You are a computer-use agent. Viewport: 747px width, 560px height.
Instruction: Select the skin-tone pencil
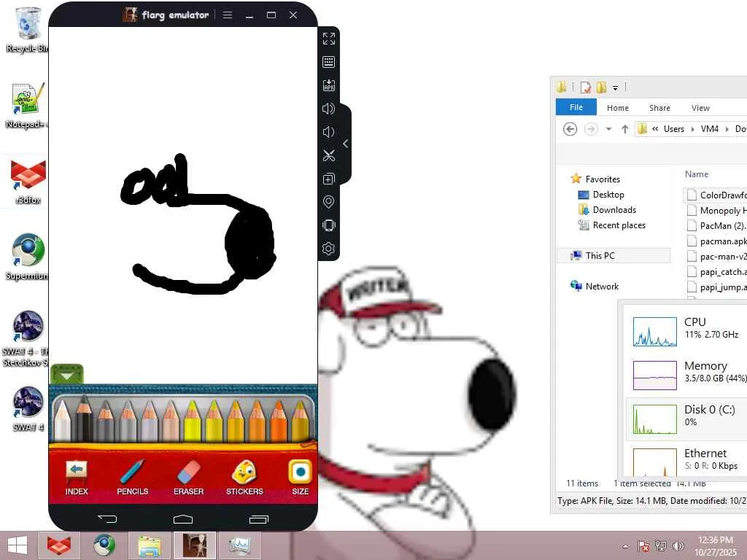tap(171, 420)
